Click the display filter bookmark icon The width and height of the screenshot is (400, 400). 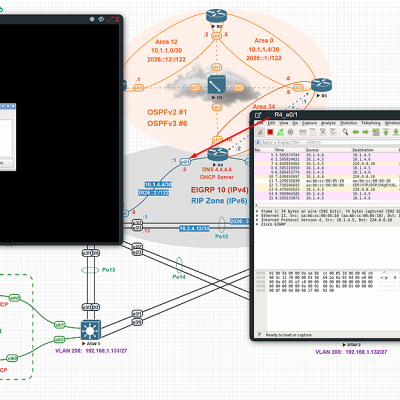[x=258, y=143]
